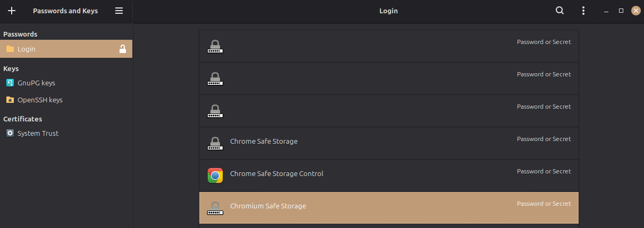Image resolution: width=644 pixels, height=228 pixels.
Task: Select the third unnamed password entry
Action: [389, 111]
